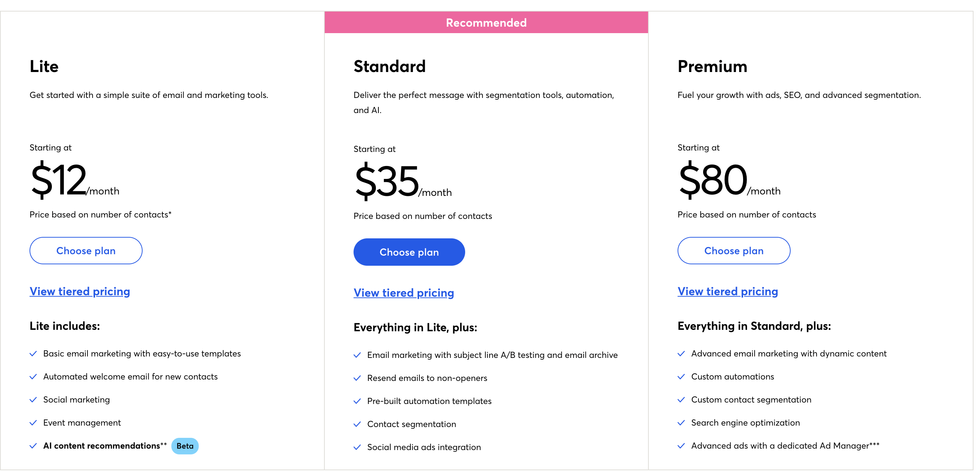Click checkmark beside Event management
Viewport: 980px width, 476px height.
point(33,423)
